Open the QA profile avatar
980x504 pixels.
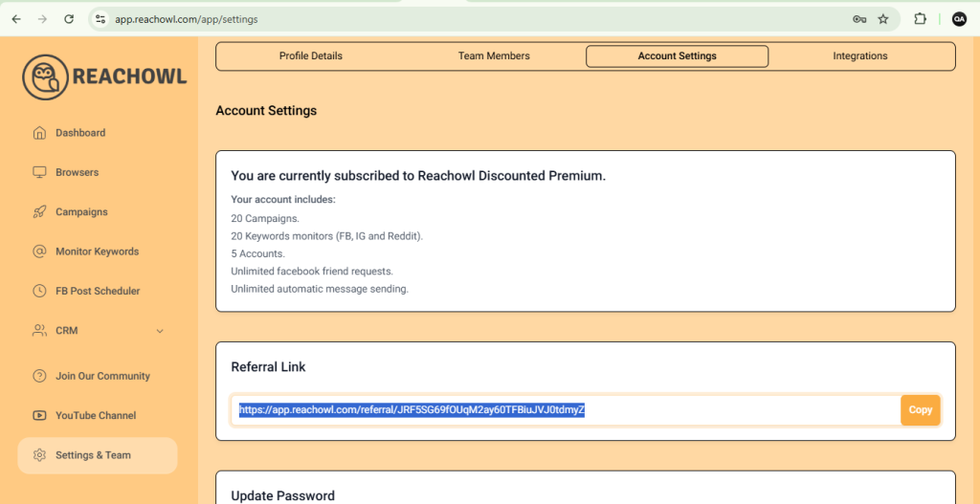(x=959, y=19)
